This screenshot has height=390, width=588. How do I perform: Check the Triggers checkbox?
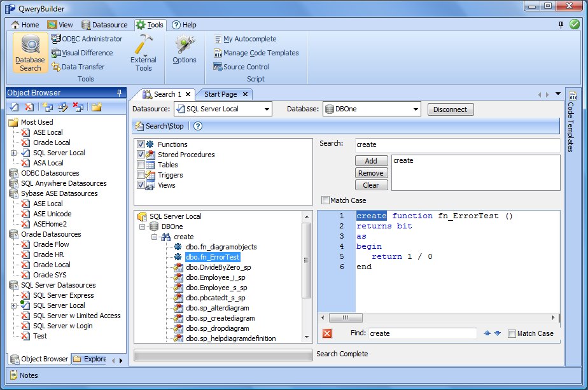coord(141,175)
